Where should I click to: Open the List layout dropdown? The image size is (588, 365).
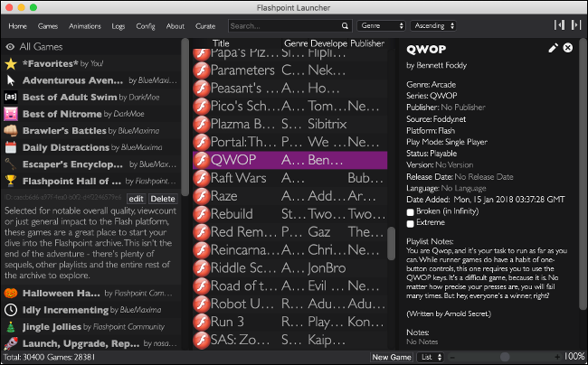[x=432, y=357]
